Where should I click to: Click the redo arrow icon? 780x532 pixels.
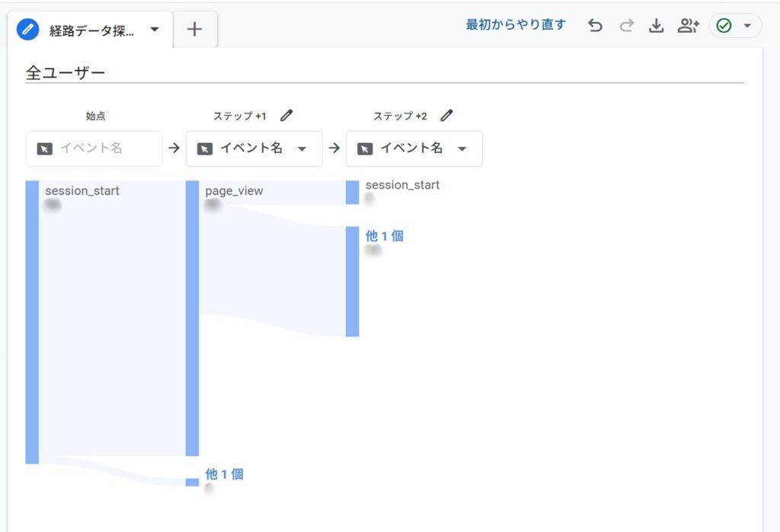point(626,26)
